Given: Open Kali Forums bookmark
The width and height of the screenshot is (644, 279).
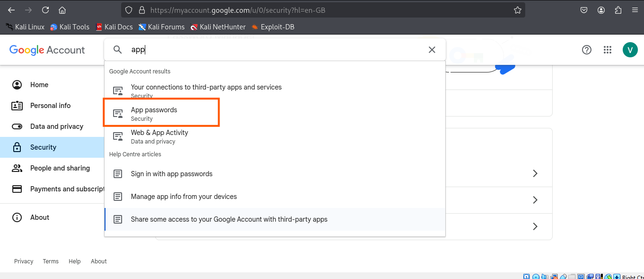Looking at the screenshot, I should click(x=161, y=27).
